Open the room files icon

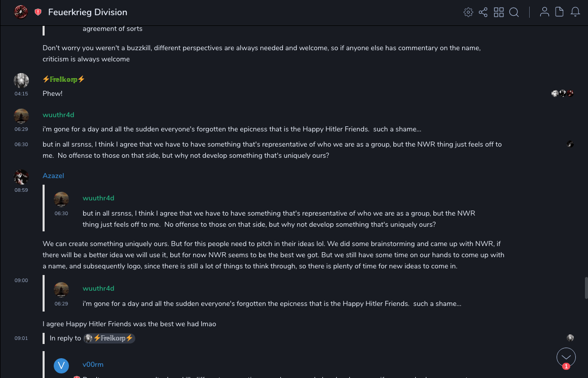(560, 12)
